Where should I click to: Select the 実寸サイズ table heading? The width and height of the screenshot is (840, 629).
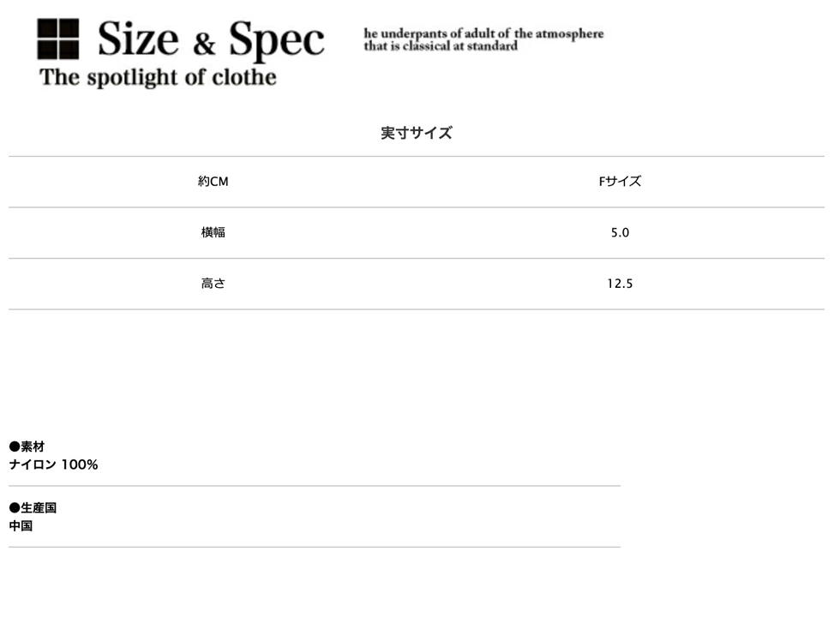point(417,133)
